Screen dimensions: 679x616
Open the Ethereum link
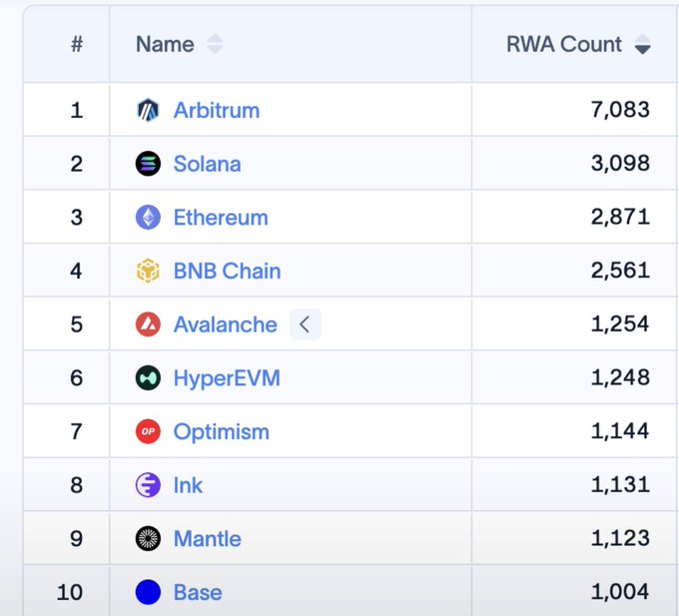pos(221,218)
